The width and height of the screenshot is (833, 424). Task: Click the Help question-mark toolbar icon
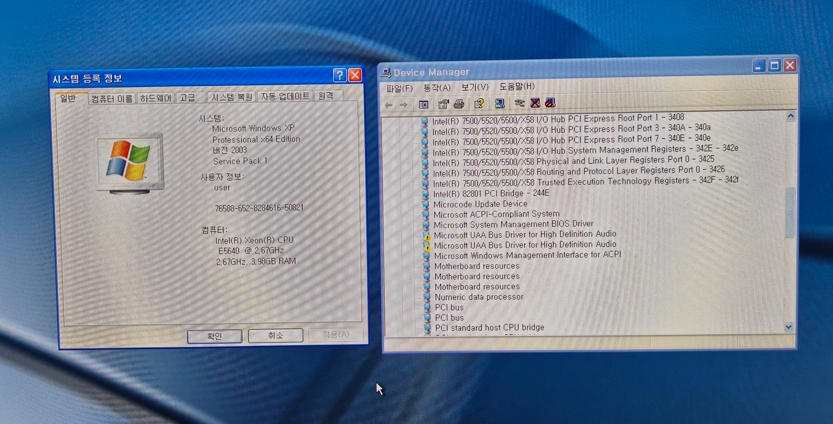pos(479,103)
